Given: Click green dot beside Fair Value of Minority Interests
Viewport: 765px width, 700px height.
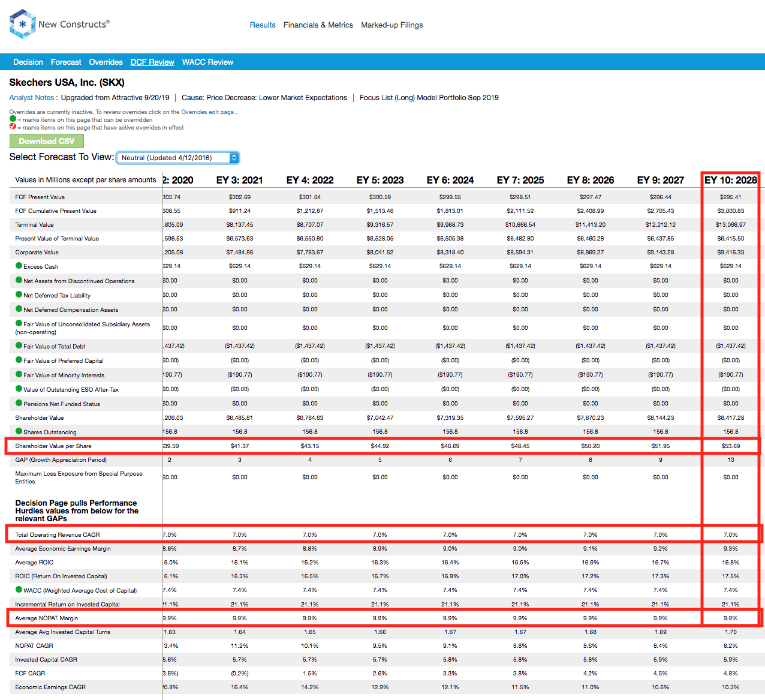Looking at the screenshot, I should tap(19, 374).
